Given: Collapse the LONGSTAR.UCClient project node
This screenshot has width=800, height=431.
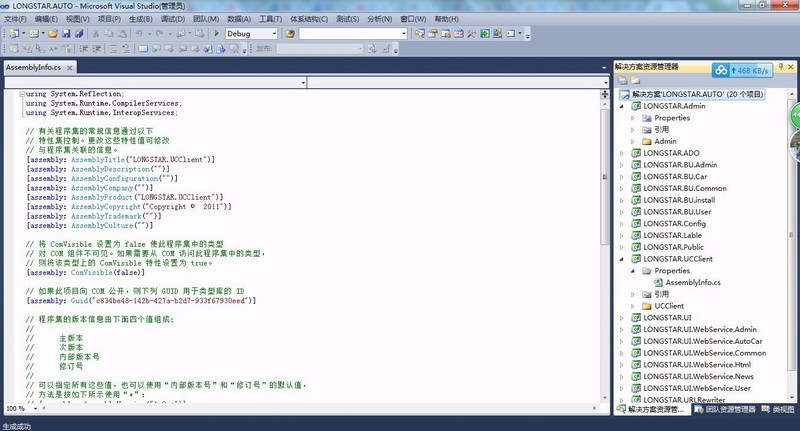Looking at the screenshot, I should 621,259.
